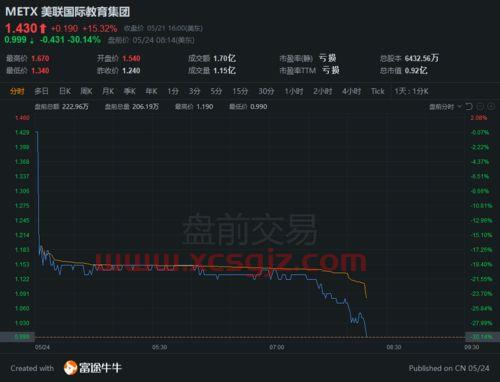Click the 1天:1分K option
This screenshot has width=500, height=382.
tap(411, 91)
